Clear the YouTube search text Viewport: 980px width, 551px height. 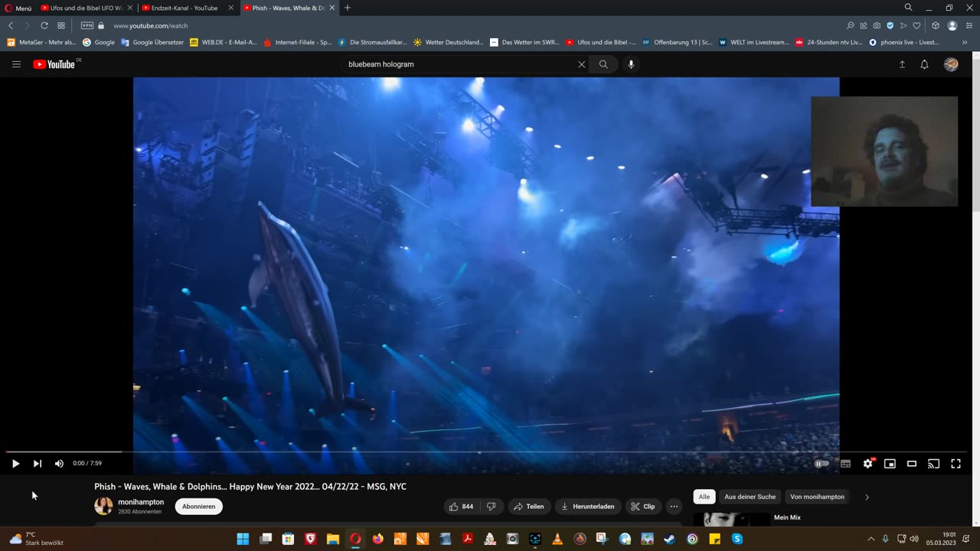pos(581,64)
